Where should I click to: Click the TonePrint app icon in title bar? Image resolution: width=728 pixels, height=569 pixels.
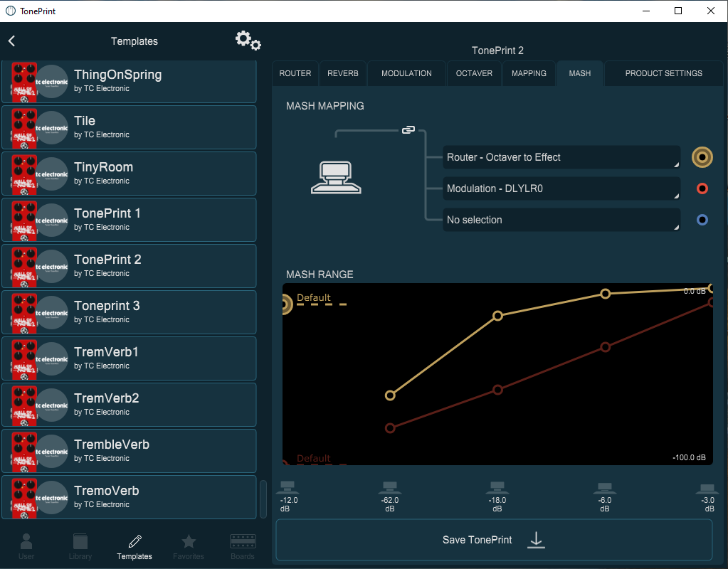point(10,11)
